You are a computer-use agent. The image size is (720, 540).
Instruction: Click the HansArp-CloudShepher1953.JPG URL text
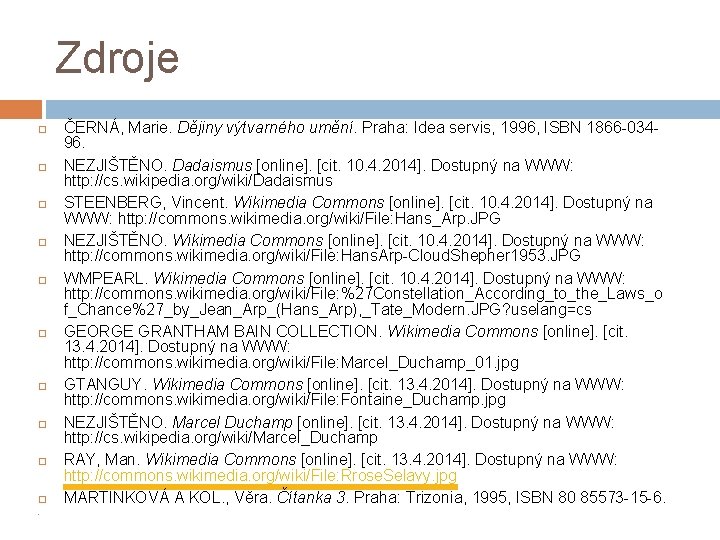point(322,255)
